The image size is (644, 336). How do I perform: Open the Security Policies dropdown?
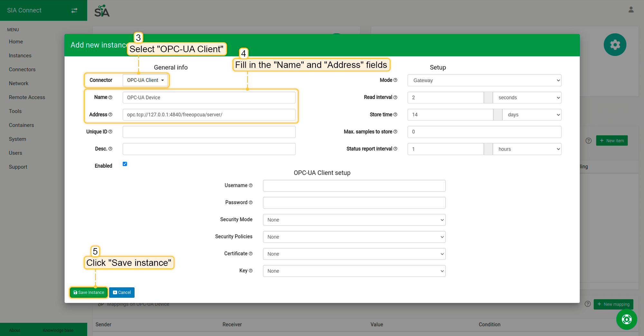(354, 237)
